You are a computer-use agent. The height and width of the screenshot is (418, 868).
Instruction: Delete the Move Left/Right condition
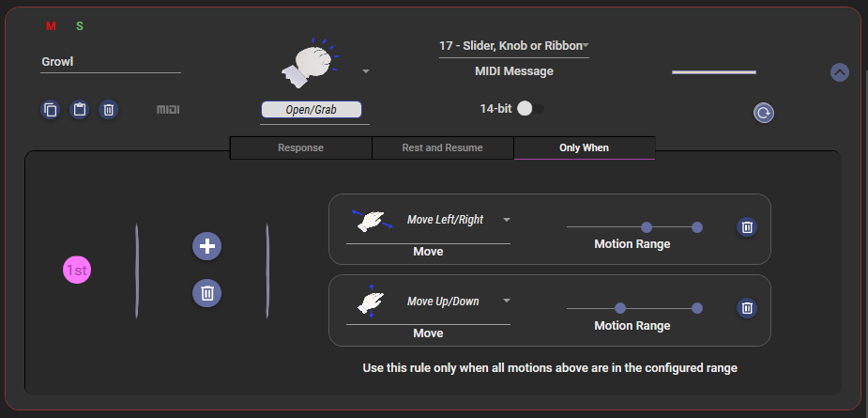tap(746, 226)
